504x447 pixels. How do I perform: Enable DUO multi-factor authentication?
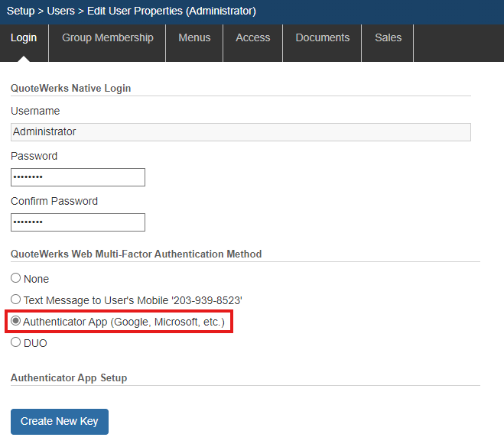15,343
